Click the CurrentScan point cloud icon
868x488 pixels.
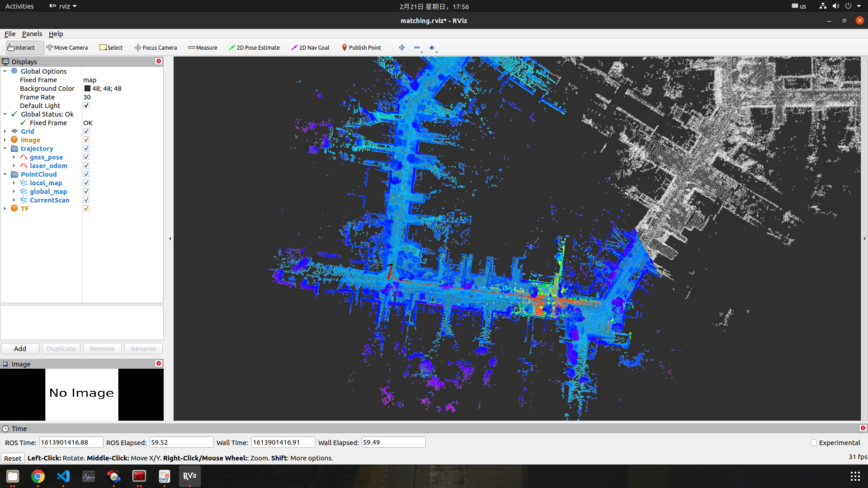(x=24, y=200)
